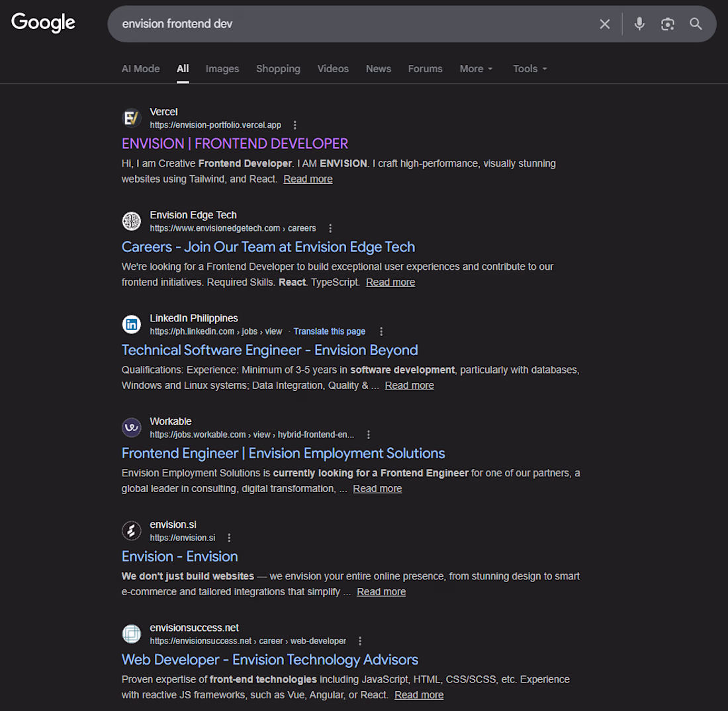This screenshot has height=711, width=728.
Task: Open "ENVISION | FRONTEND DEVELOPER" result link
Action: coord(235,144)
